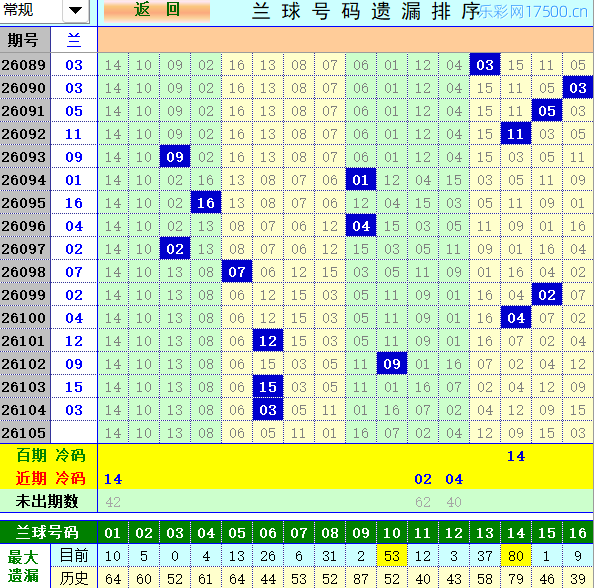This screenshot has height=588, width=594.
Task: Click highlighted 05 in row 26091
Action: (x=547, y=111)
